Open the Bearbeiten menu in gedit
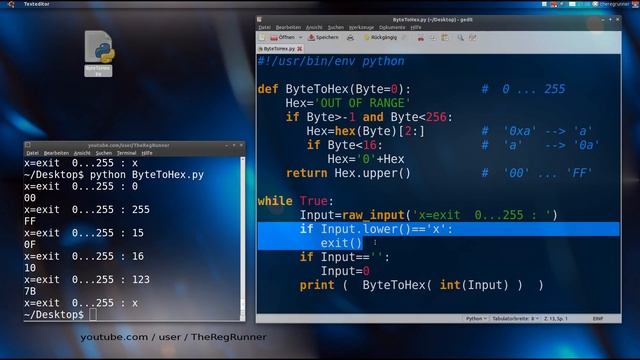Viewport: 640px width, 360px height. pos(288,27)
